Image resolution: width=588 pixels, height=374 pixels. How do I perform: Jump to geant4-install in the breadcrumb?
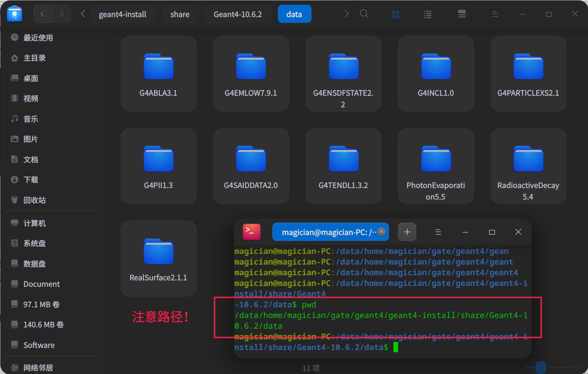(x=122, y=14)
